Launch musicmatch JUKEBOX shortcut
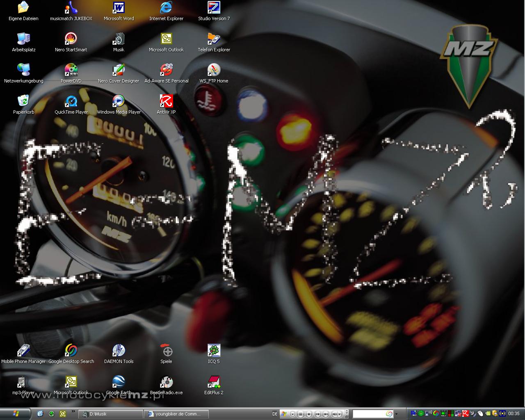The image size is (525, 420). (x=71, y=11)
